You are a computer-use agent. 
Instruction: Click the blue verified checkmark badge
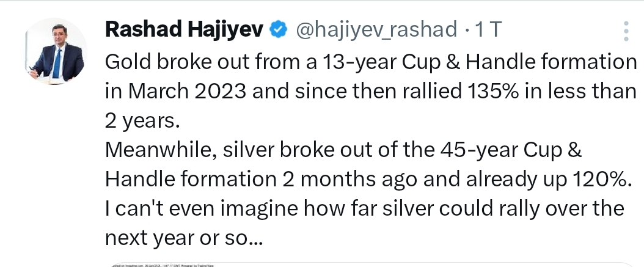pyautogui.click(x=280, y=28)
